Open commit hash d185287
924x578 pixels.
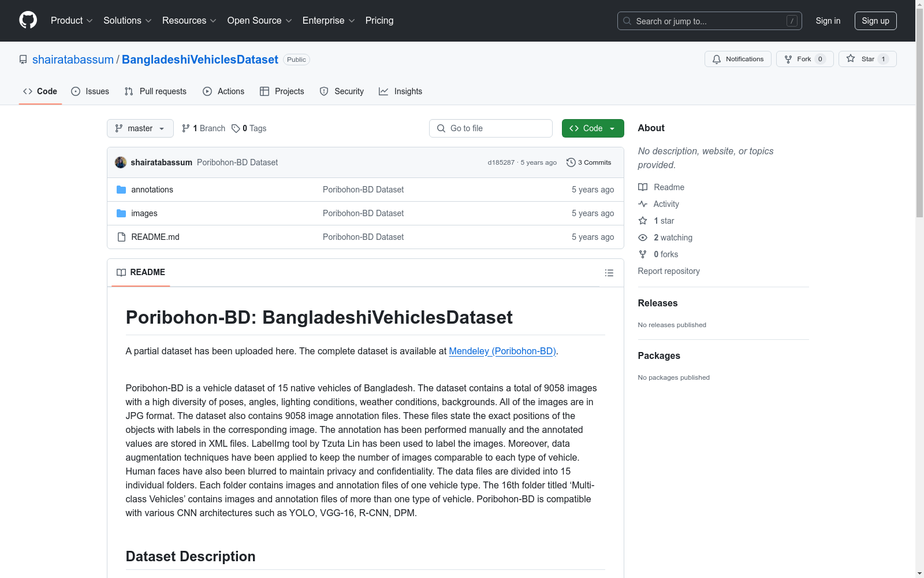click(x=501, y=162)
